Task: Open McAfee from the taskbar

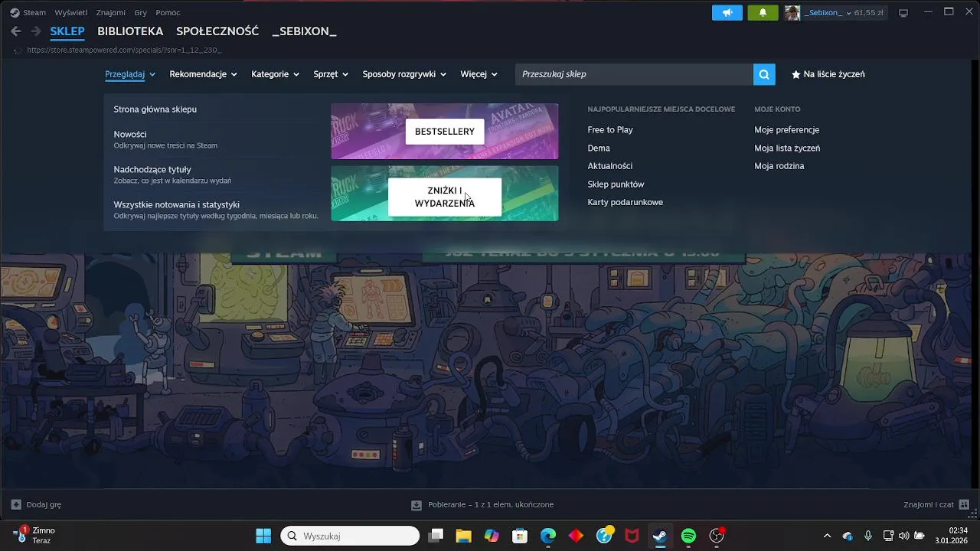Action: [632, 536]
